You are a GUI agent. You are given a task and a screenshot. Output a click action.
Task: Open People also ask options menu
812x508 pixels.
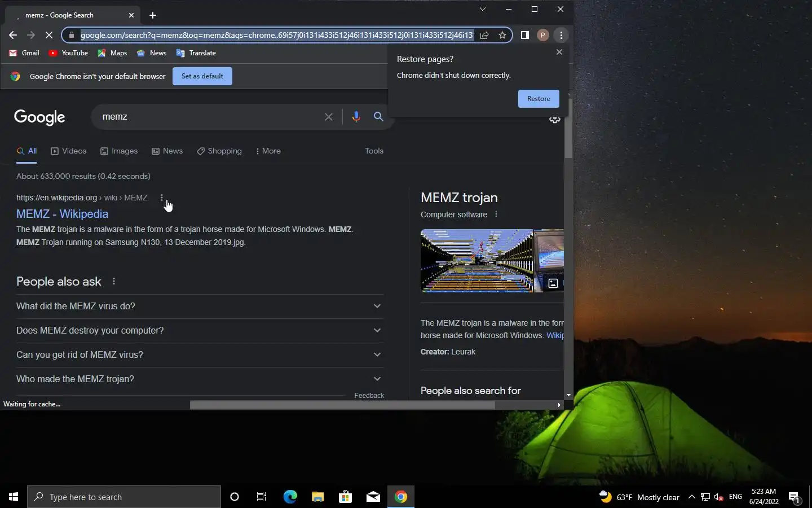(114, 281)
